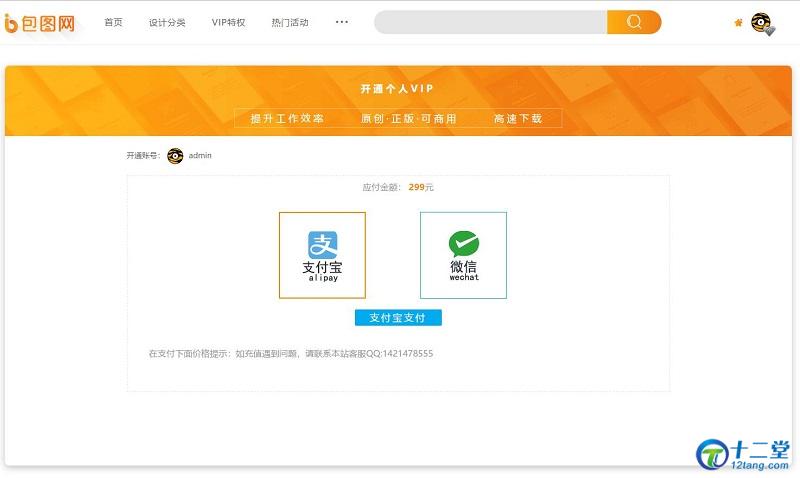The width and height of the screenshot is (800, 478).
Task: Open 热门活动 in the navigation
Action: pos(290,22)
